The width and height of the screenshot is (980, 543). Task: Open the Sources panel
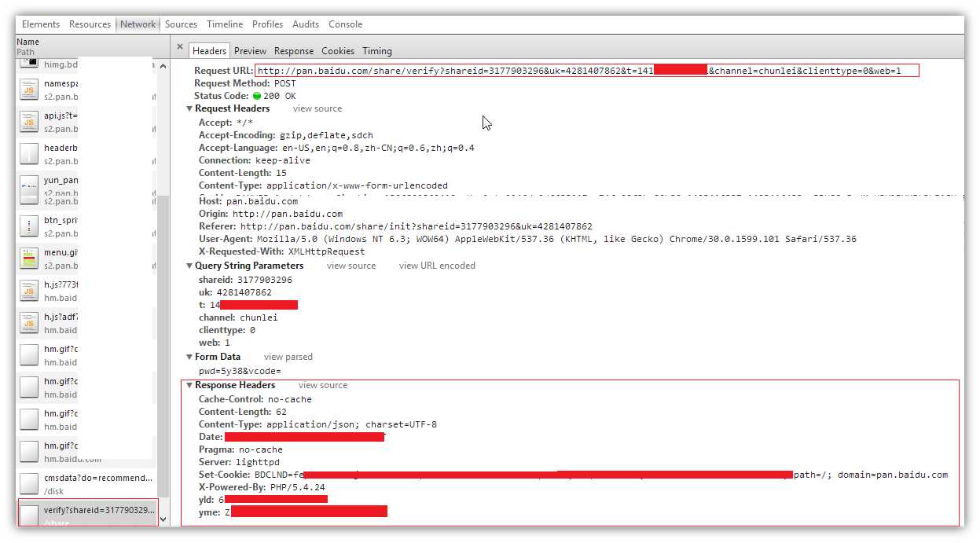182,24
